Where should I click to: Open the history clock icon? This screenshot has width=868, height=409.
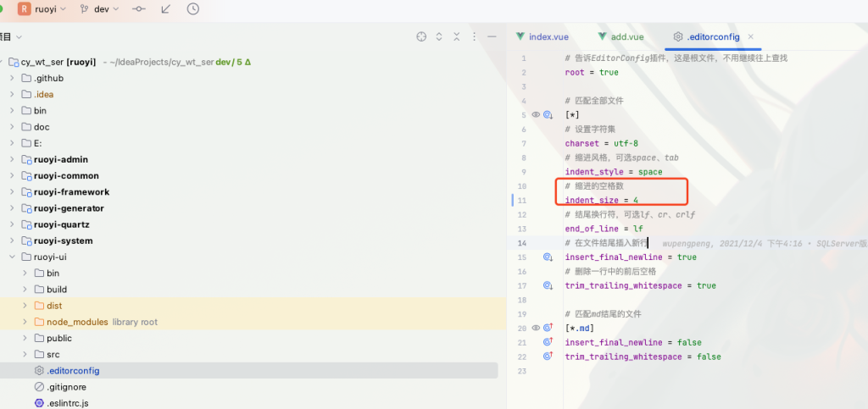coord(193,9)
